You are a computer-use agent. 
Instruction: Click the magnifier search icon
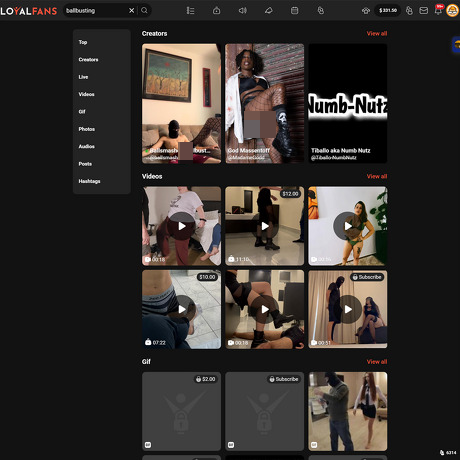click(x=144, y=11)
